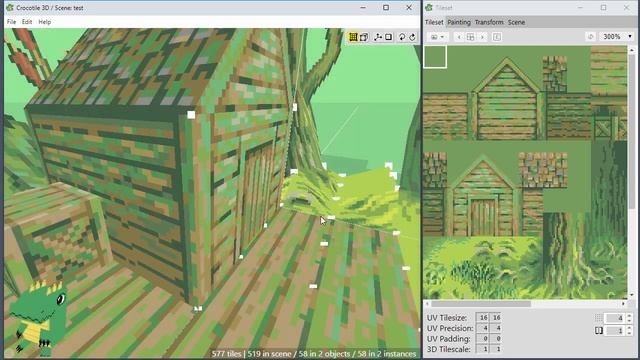Click the 3D Tilescale first field
Viewport: 640px width, 360px height.
click(x=483, y=349)
